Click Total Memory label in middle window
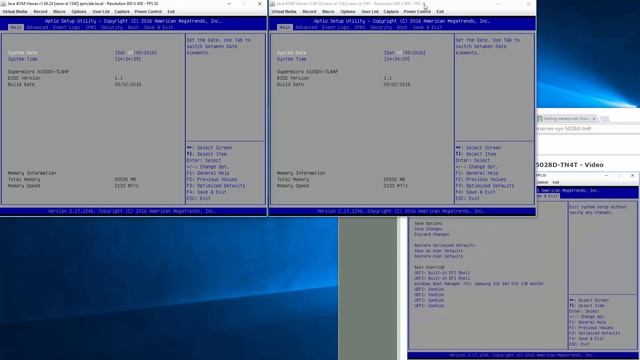 pos(293,180)
